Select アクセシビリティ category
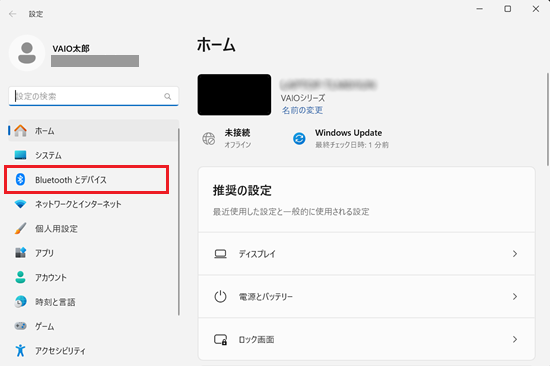The width and height of the screenshot is (550, 366). (93, 351)
